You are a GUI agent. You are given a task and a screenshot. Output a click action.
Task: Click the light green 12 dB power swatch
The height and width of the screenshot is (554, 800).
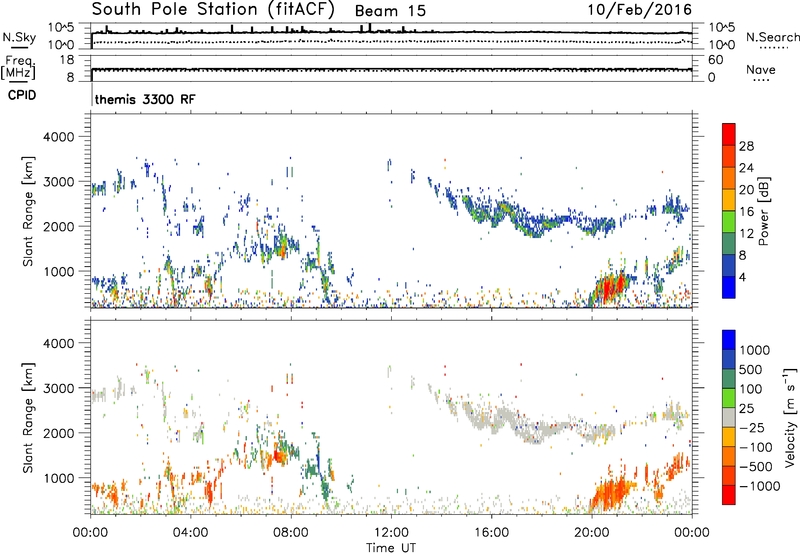[x=729, y=221]
